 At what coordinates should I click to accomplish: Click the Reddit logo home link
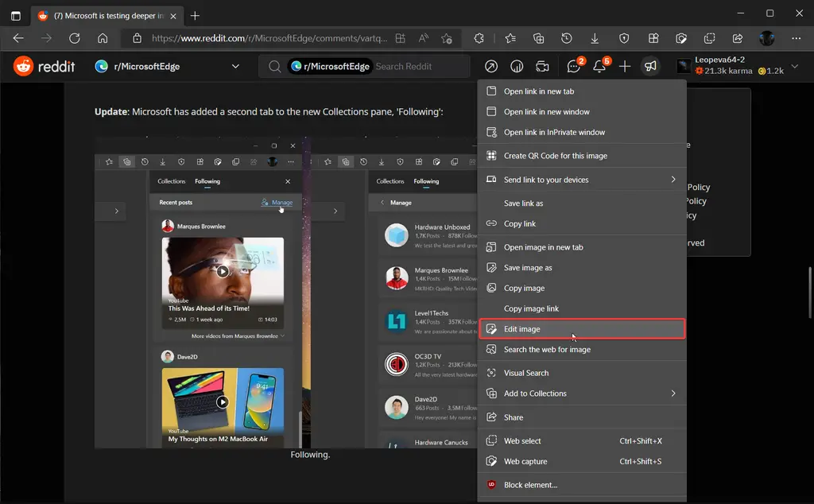(45, 67)
